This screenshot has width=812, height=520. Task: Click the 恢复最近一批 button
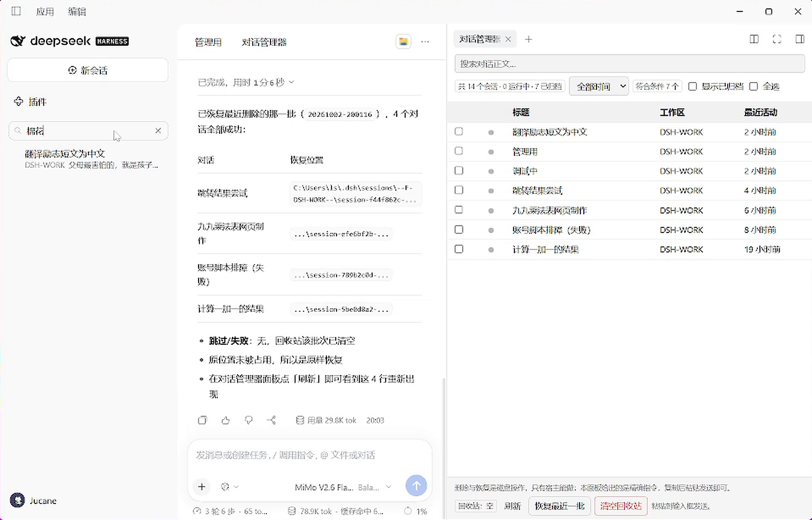560,506
